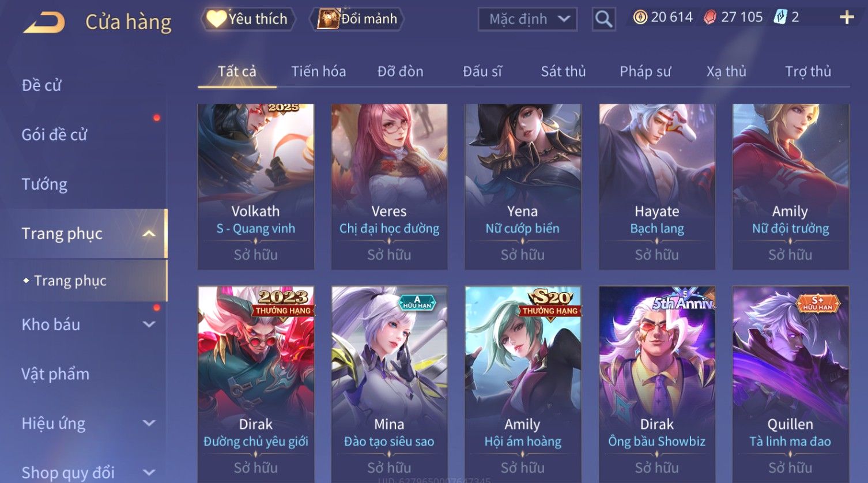Select Volkath S - Quang vinh skin card

click(x=256, y=187)
